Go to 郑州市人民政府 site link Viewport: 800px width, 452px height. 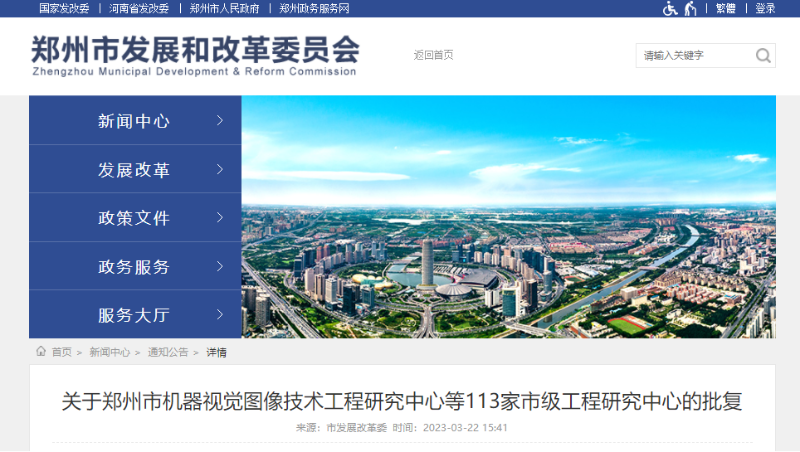click(x=225, y=8)
